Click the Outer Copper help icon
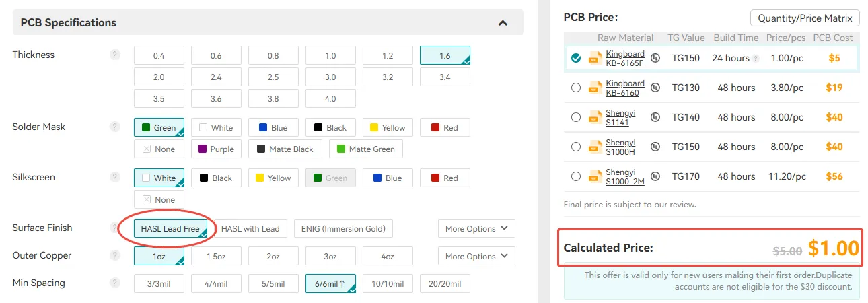868x303 pixels. (x=115, y=255)
